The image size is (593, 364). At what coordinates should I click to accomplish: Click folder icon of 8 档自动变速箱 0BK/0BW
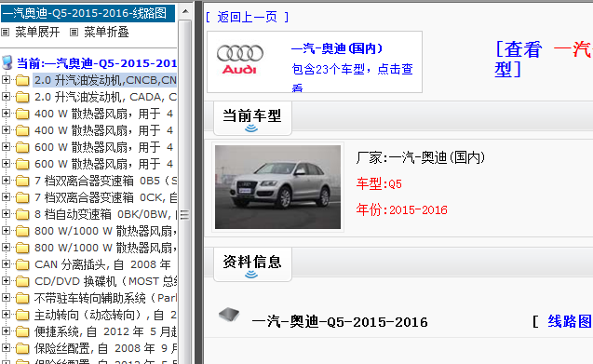pyautogui.click(x=22, y=214)
